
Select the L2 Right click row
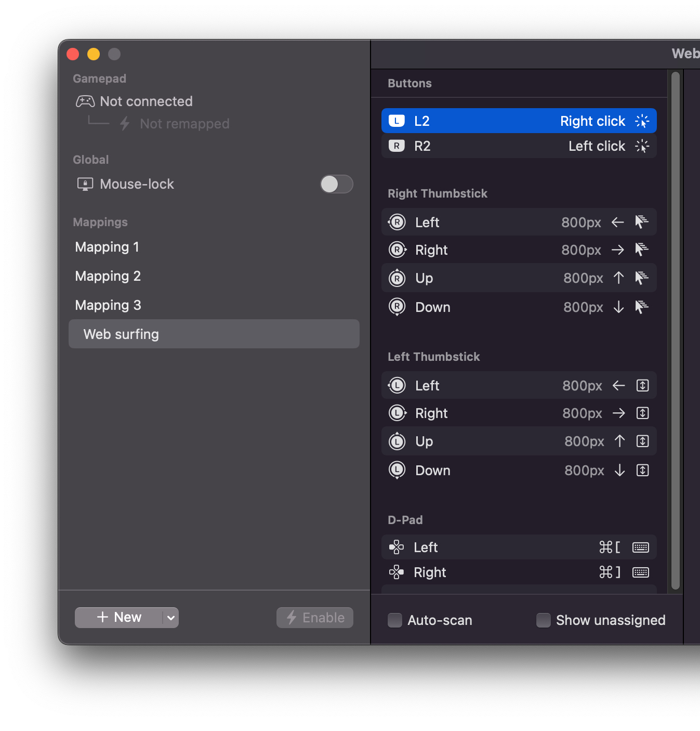pyautogui.click(x=519, y=121)
